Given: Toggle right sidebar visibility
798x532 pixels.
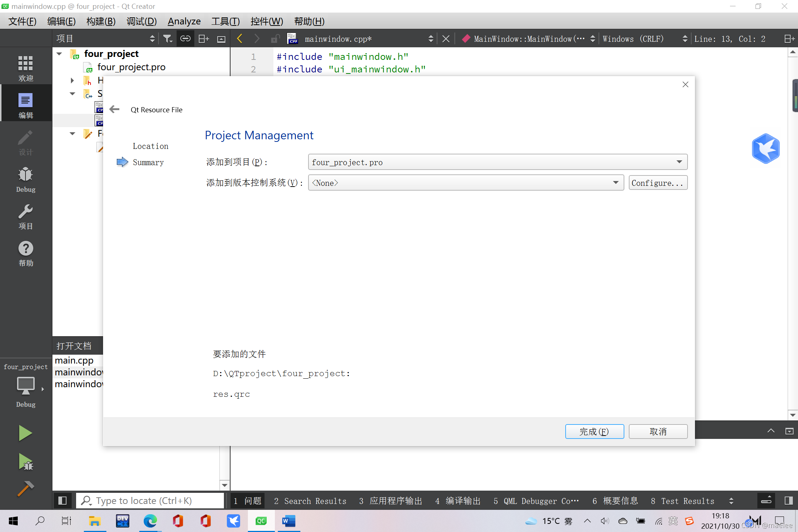Looking at the screenshot, I should click(x=788, y=501).
